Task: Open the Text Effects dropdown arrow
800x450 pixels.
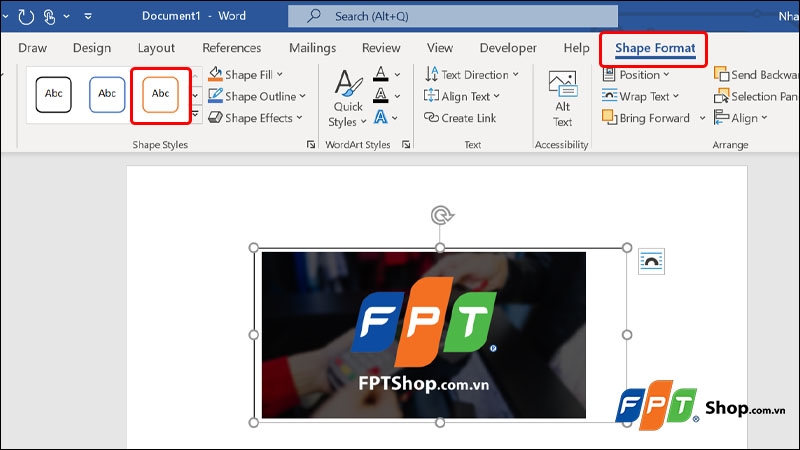Action: [395, 118]
